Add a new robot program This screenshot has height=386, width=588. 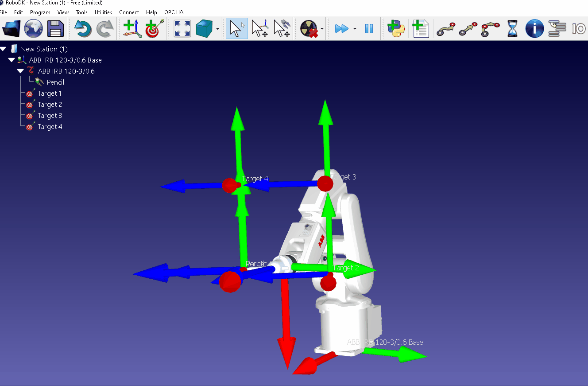[x=420, y=29]
